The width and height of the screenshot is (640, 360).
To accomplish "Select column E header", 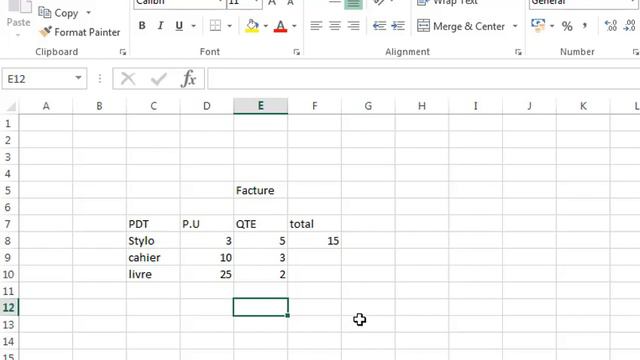I will coord(260,106).
